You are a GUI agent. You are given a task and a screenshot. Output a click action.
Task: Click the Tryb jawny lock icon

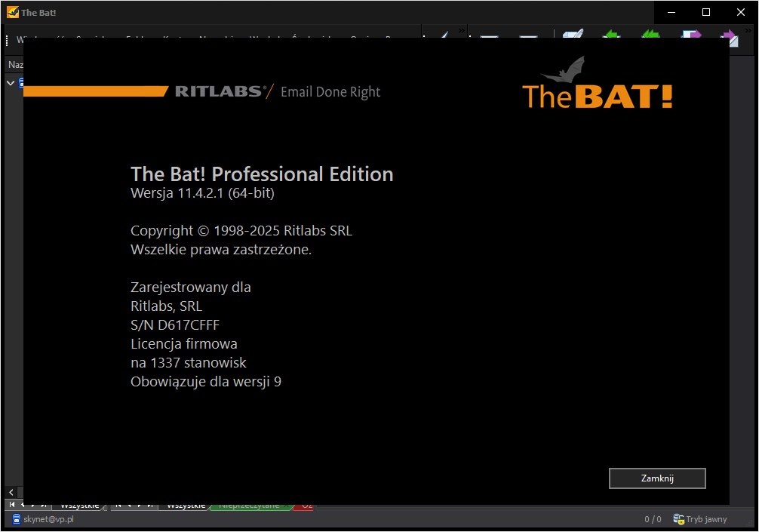pos(678,519)
